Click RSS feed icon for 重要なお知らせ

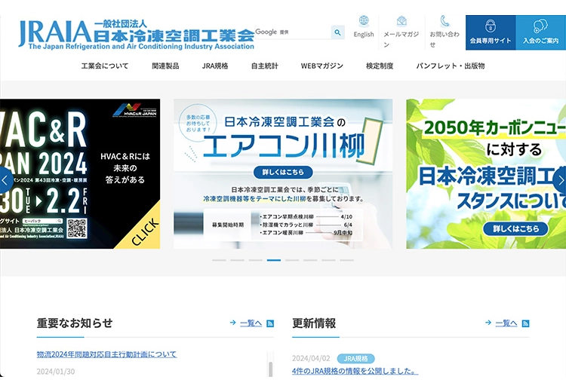pos(270,323)
